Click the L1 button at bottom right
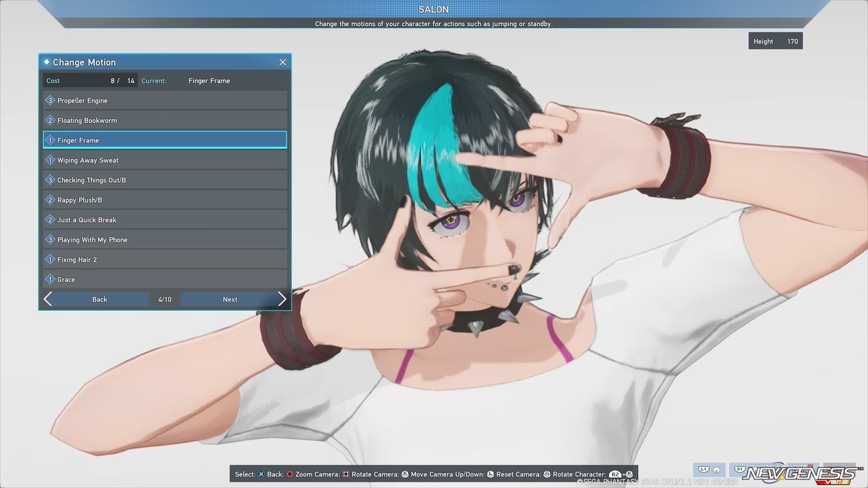The width and height of the screenshot is (868, 488). [709, 470]
